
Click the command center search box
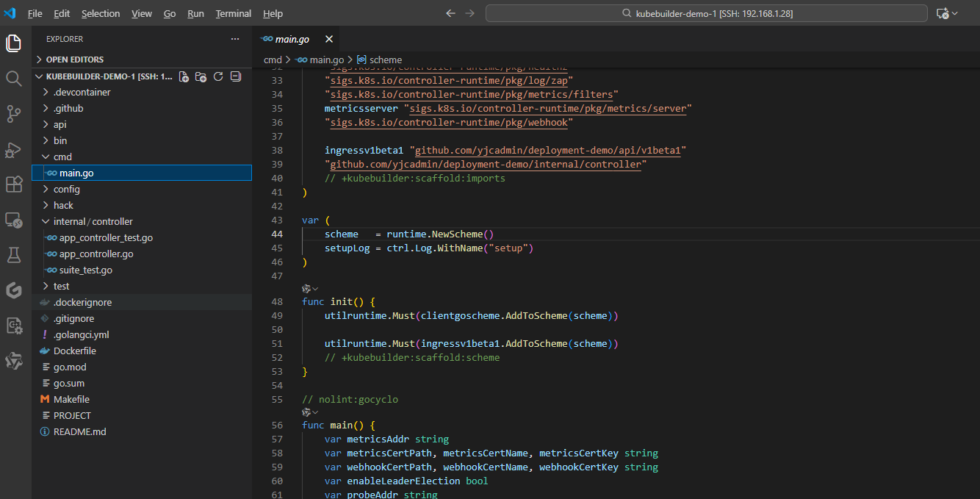tap(706, 13)
